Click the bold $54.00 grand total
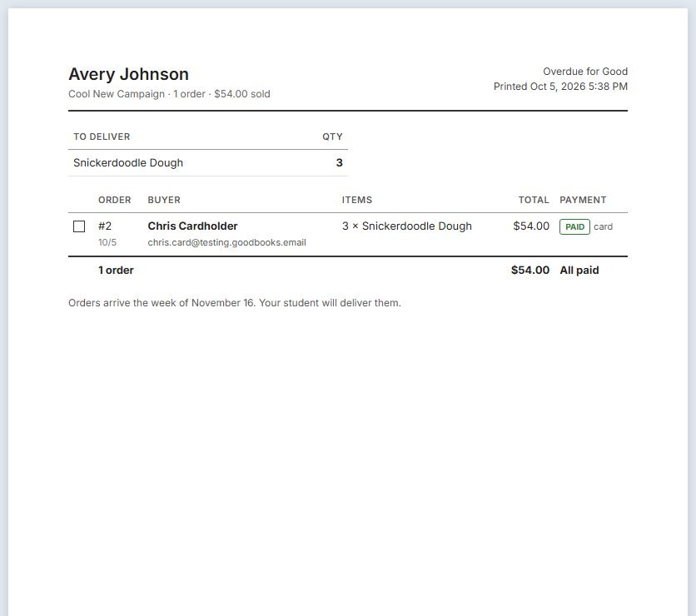The height and width of the screenshot is (616, 696). click(530, 271)
